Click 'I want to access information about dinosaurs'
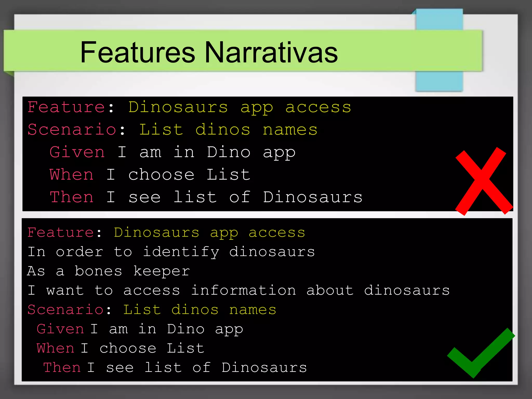 click(x=238, y=290)
